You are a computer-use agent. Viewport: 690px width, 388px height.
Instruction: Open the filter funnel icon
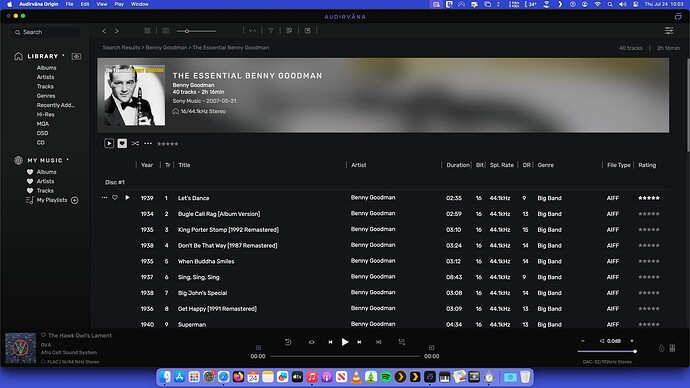(x=271, y=30)
